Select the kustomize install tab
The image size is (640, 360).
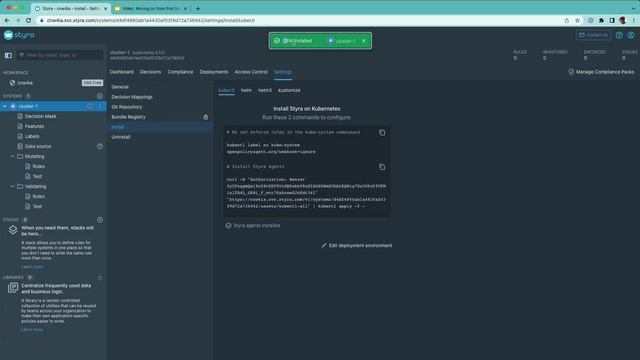tap(289, 90)
